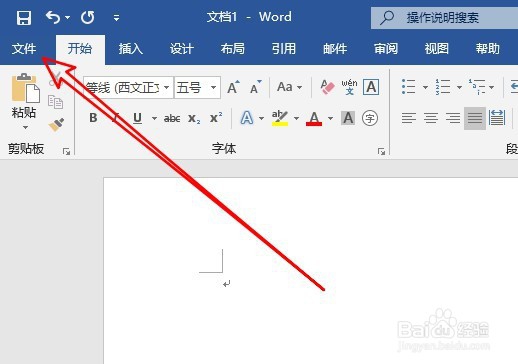Toggle subscript formatting
This screenshot has height=364, width=518.
coord(194,118)
